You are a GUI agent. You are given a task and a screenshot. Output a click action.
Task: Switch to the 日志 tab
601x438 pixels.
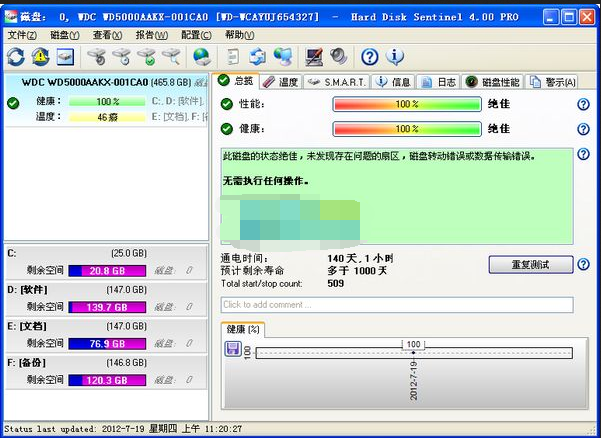438,82
